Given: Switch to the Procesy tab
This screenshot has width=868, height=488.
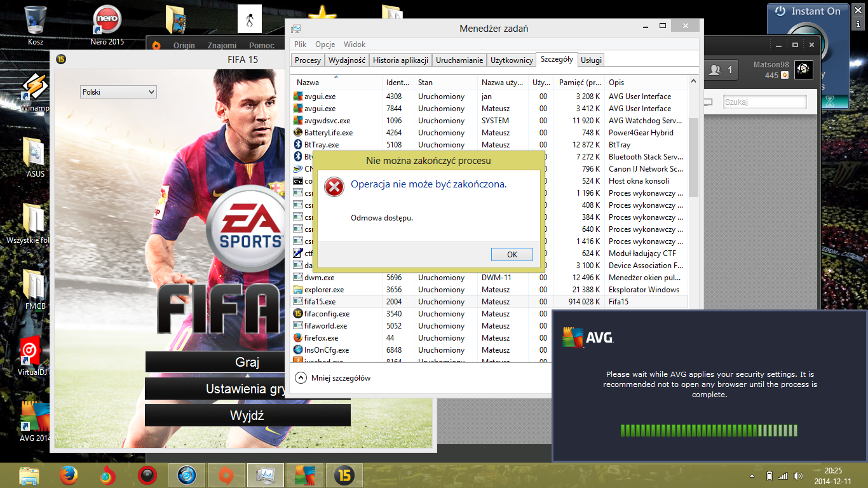Looking at the screenshot, I should click(x=308, y=60).
